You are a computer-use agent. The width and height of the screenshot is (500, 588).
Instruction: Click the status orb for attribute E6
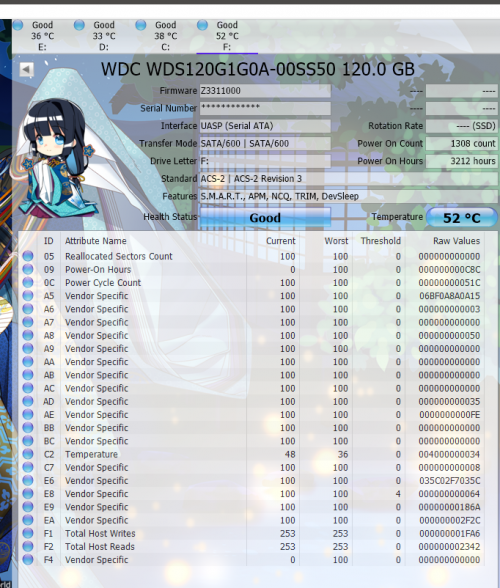coord(28,480)
